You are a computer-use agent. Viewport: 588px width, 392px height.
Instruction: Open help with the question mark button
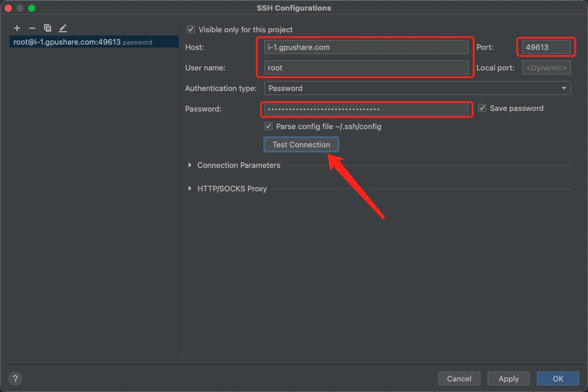click(x=15, y=379)
